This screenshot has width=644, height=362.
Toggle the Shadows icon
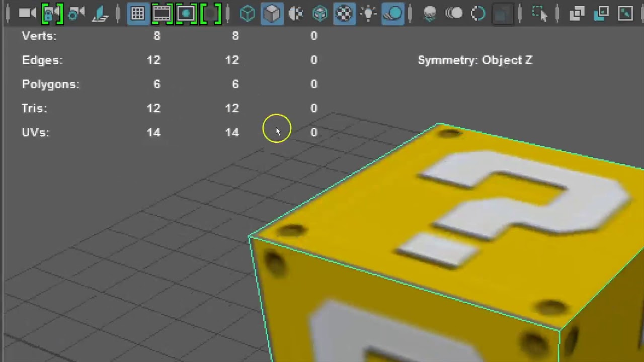(393, 14)
